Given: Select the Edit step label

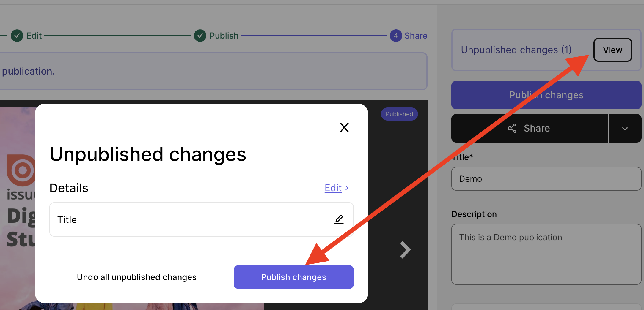Looking at the screenshot, I should coord(34,36).
